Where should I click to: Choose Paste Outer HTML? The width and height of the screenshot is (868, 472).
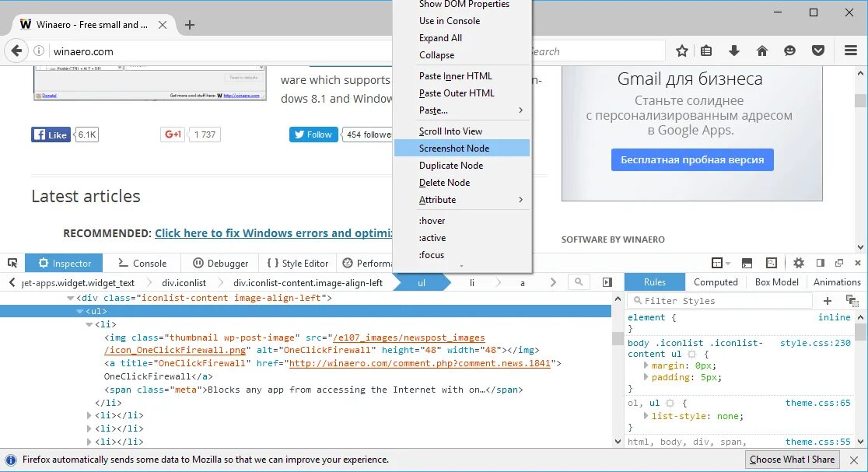tap(462, 93)
